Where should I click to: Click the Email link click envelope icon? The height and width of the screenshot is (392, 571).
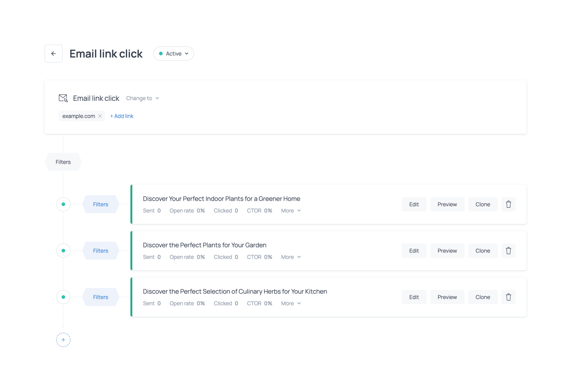pos(63,98)
